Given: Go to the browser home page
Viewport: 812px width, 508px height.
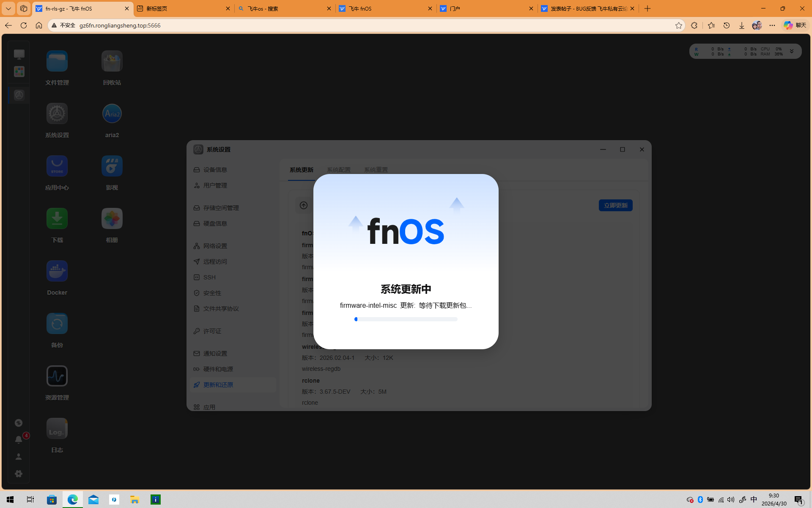Looking at the screenshot, I should pyautogui.click(x=39, y=25).
